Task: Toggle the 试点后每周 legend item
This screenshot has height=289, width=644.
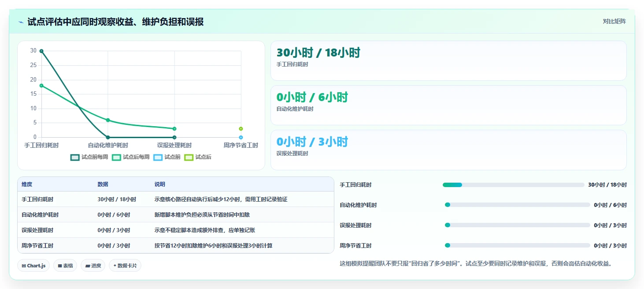Action: 130,157
